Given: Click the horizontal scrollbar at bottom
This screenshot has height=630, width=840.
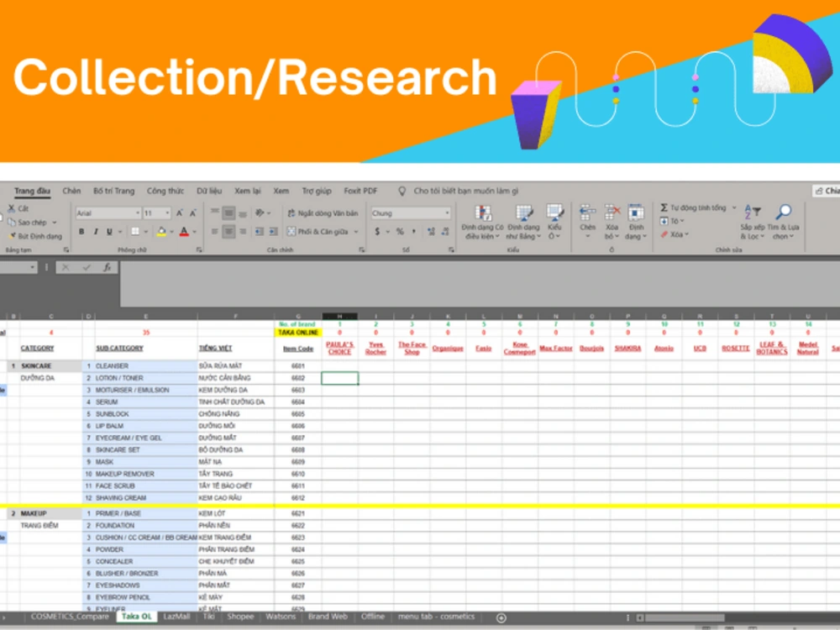Looking at the screenshot, I should [684, 617].
